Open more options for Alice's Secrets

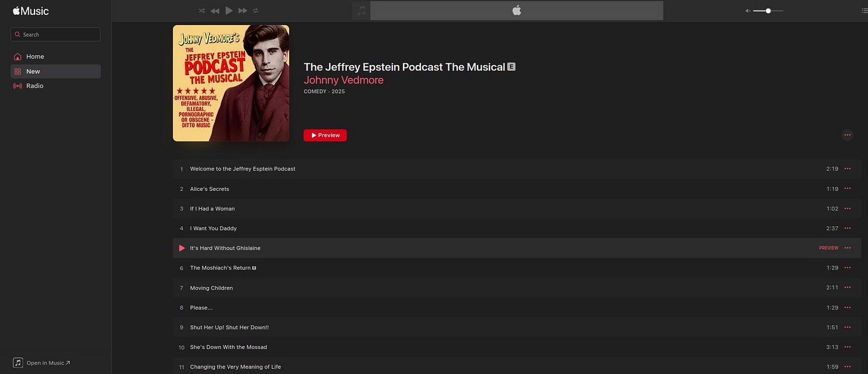tap(847, 188)
